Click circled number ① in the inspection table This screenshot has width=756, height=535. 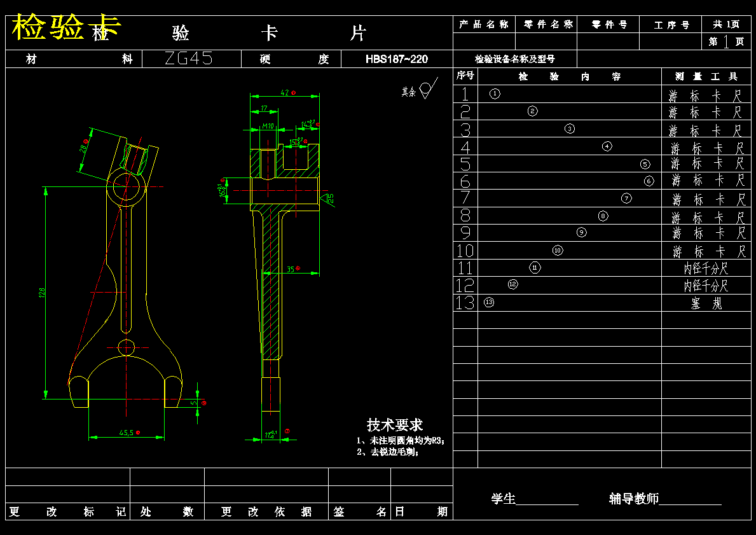tap(495, 94)
